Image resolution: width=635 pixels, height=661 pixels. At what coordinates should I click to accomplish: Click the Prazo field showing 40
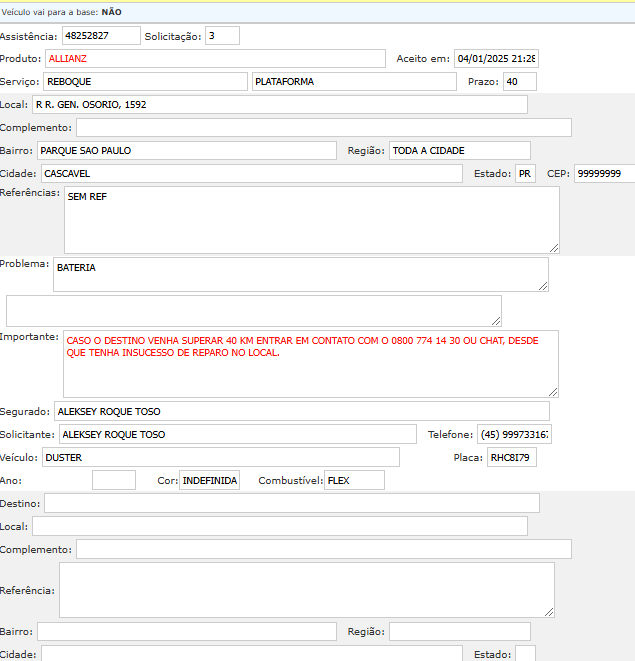[x=519, y=81]
